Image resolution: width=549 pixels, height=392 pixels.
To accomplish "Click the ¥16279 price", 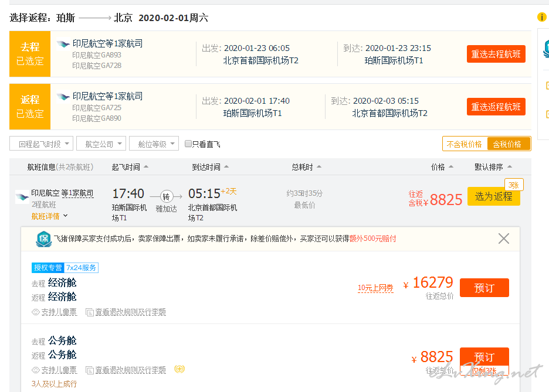I will point(428,282).
